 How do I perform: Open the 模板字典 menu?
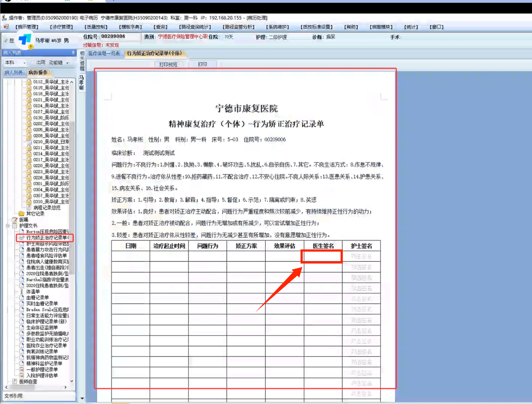pos(130,27)
